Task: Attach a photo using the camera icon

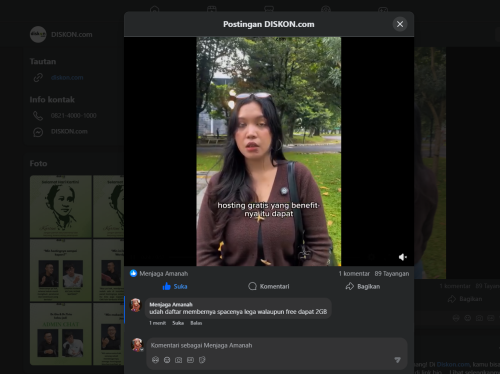Action: pyautogui.click(x=179, y=360)
